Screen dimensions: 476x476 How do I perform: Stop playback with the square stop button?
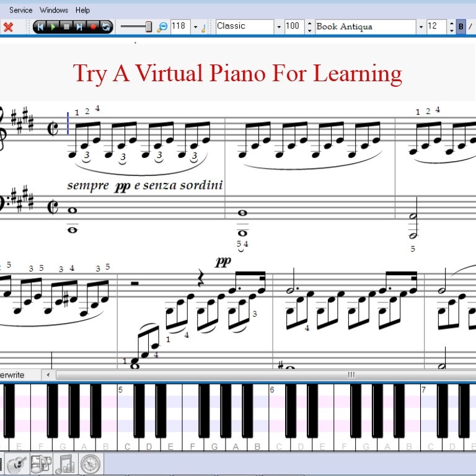pos(66,27)
